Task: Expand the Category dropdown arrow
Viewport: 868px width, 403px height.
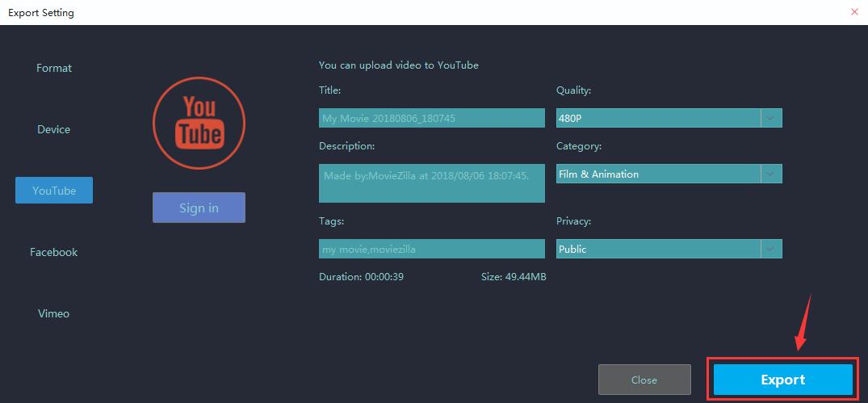Action: point(771,174)
